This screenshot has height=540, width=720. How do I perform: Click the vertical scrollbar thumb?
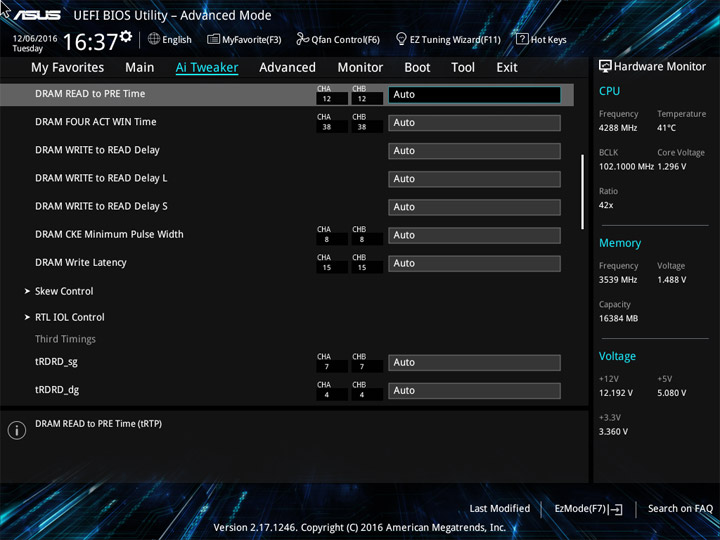583,191
